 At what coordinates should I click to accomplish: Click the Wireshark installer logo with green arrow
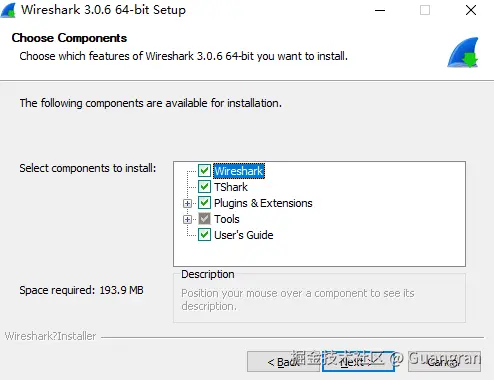tap(463, 52)
